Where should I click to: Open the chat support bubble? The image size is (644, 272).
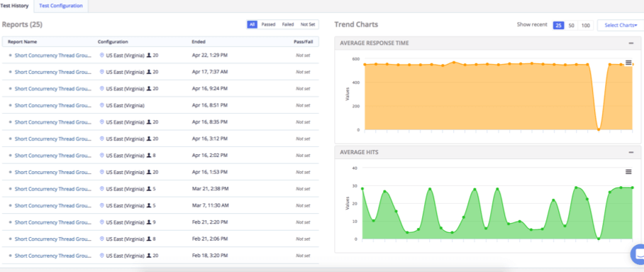[x=638, y=254]
